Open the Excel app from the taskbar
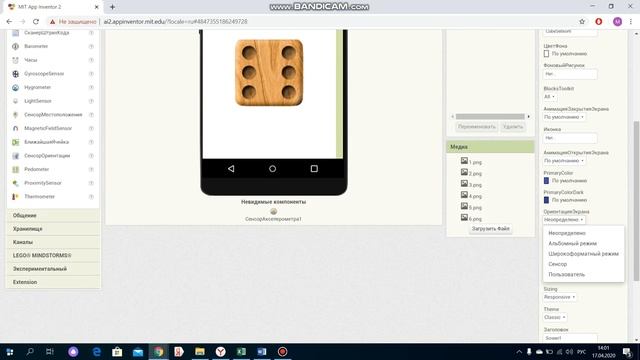 [241, 351]
